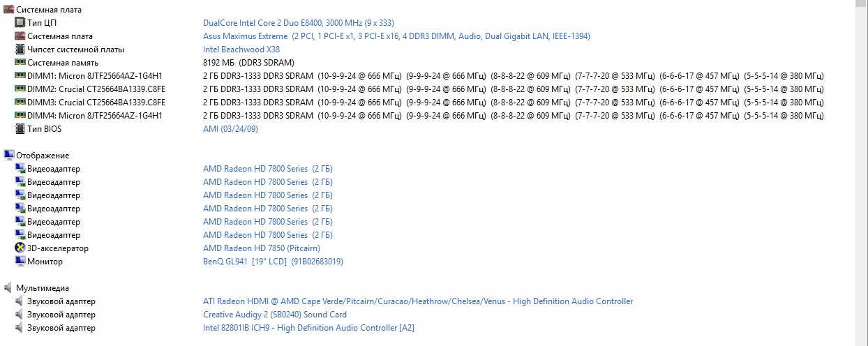This screenshot has width=868, height=346.
Task: Select the DIMM3: Crucial CT25664BA1339.C8FE label
Action: [96, 103]
